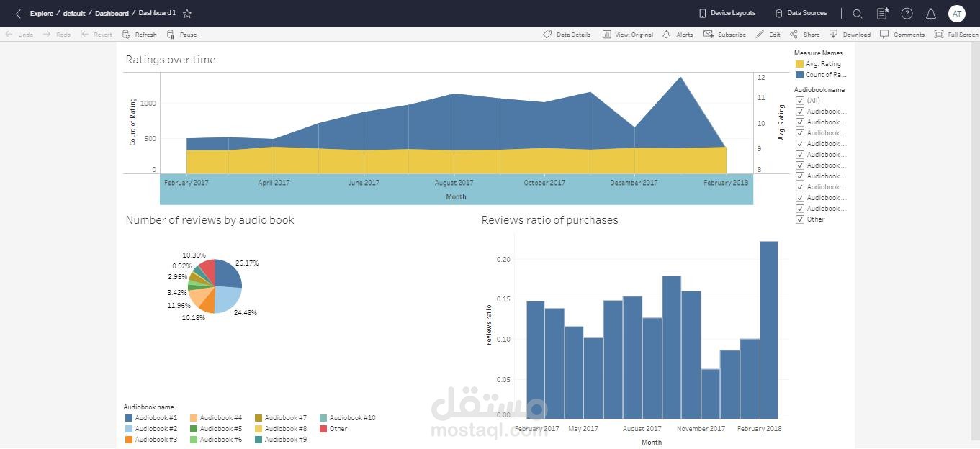Image resolution: width=980 pixels, height=449 pixels.
Task: Switch to Full Screen mode
Action: pyautogui.click(x=956, y=35)
